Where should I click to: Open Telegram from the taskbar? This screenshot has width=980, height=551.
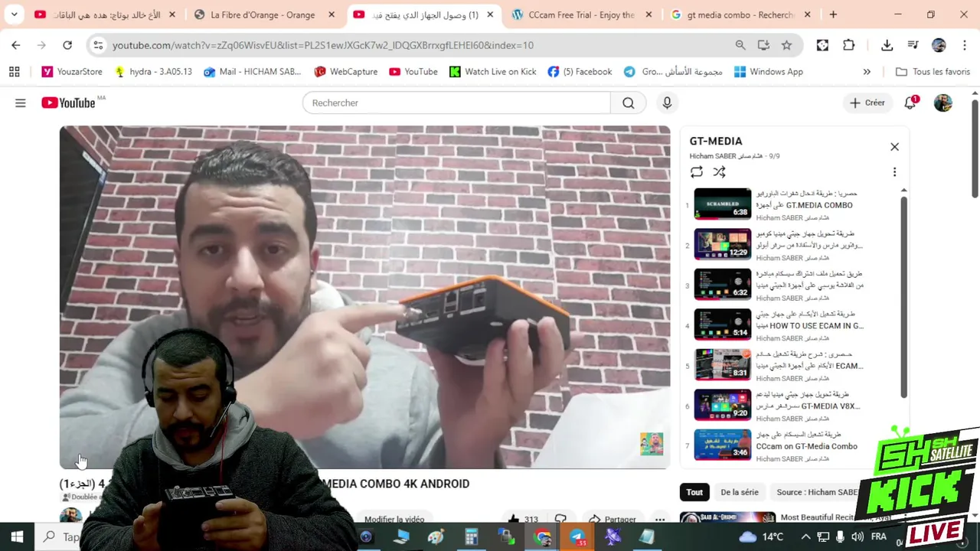577,537
